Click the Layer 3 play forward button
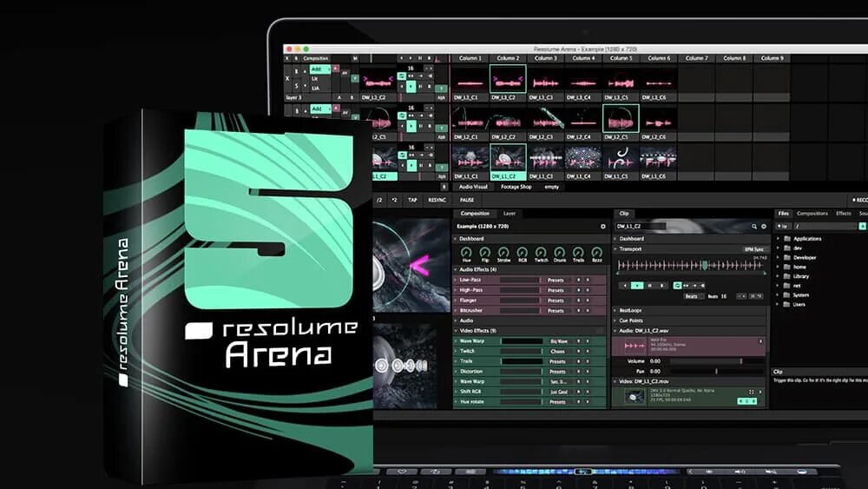Image resolution: width=868 pixels, height=489 pixels. (411, 86)
